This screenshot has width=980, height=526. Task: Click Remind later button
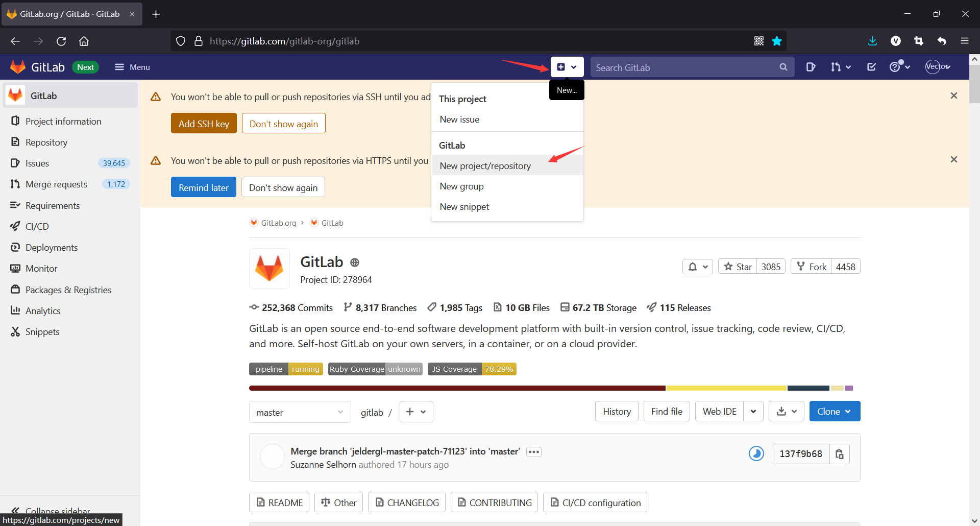point(204,187)
